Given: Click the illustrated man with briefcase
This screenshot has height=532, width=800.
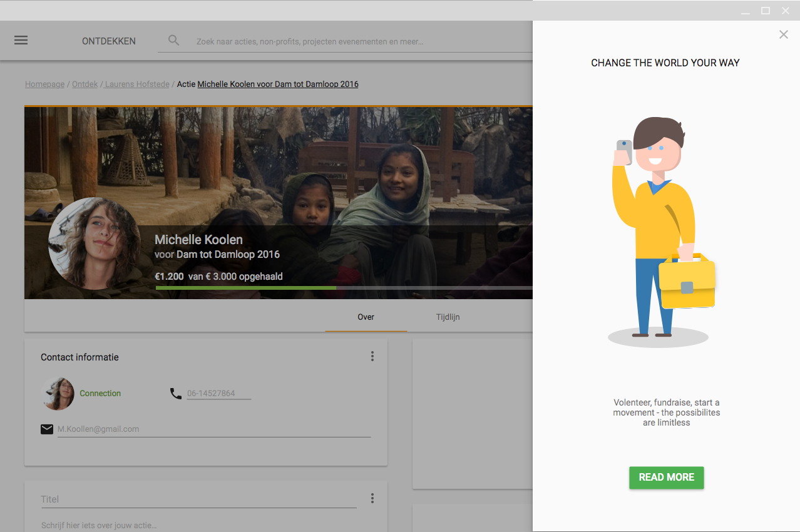Looking at the screenshot, I should pyautogui.click(x=662, y=232).
